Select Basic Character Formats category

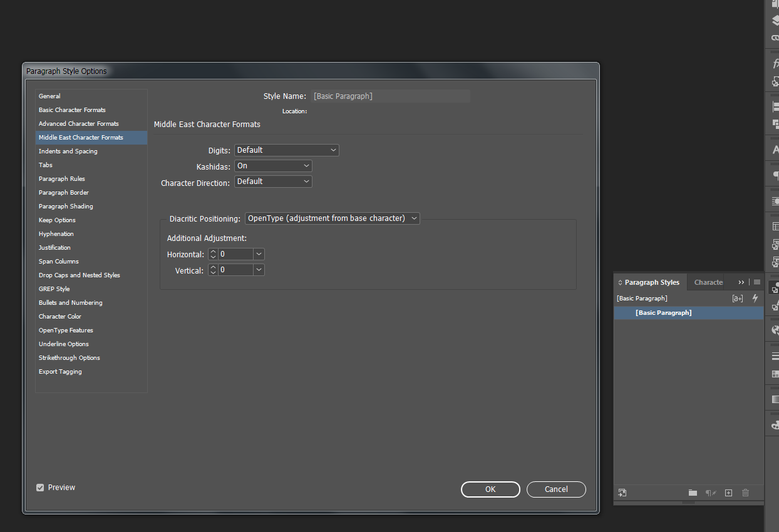pos(91,110)
